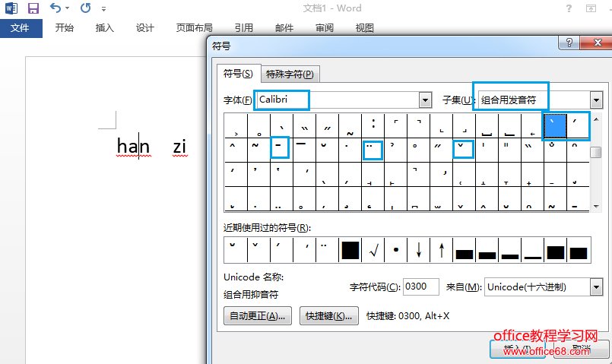Select the colon-like symbol in the grid's first row
This screenshot has height=364, width=612.
point(373,125)
